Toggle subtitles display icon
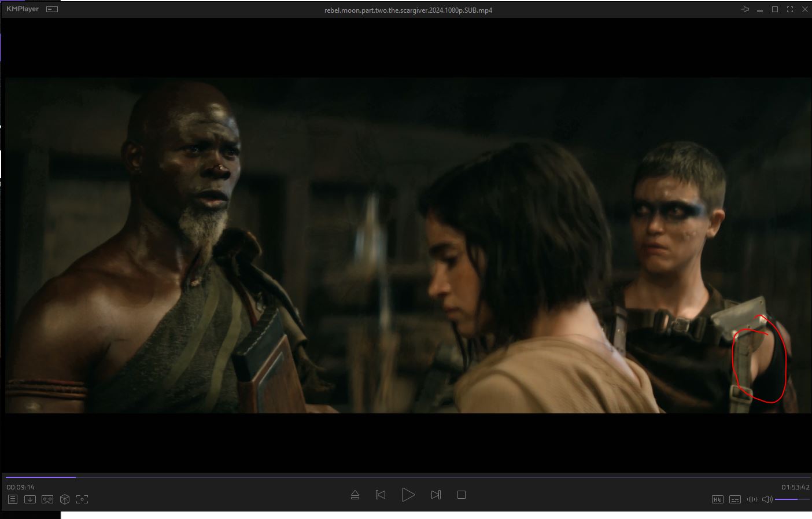 tap(735, 499)
